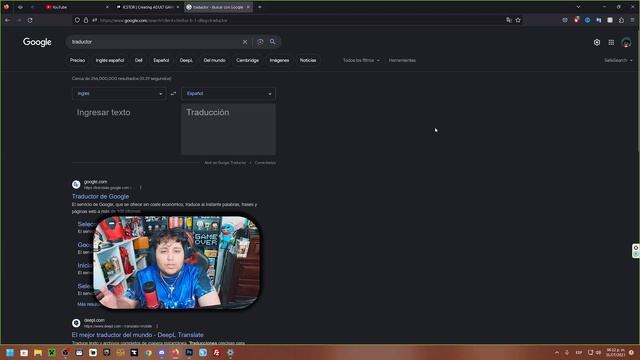The height and width of the screenshot is (360, 640).
Task: Click the Traducción output box
Action: pyautogui.click(x=229, y=129)
